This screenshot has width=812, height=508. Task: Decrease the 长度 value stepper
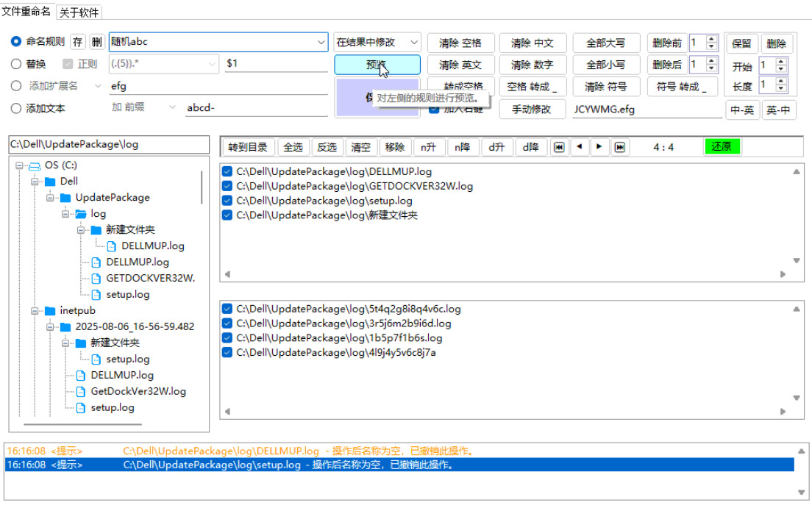(781, 88)
